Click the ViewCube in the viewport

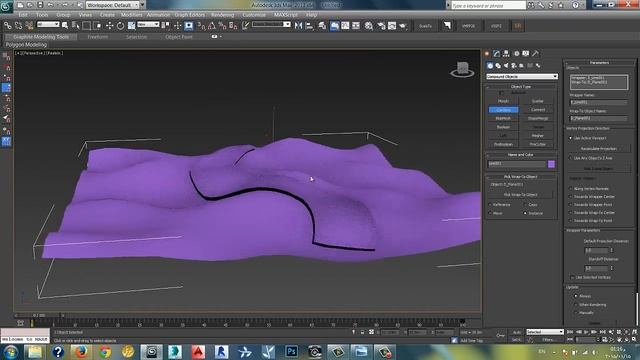(x=462, y=70)
